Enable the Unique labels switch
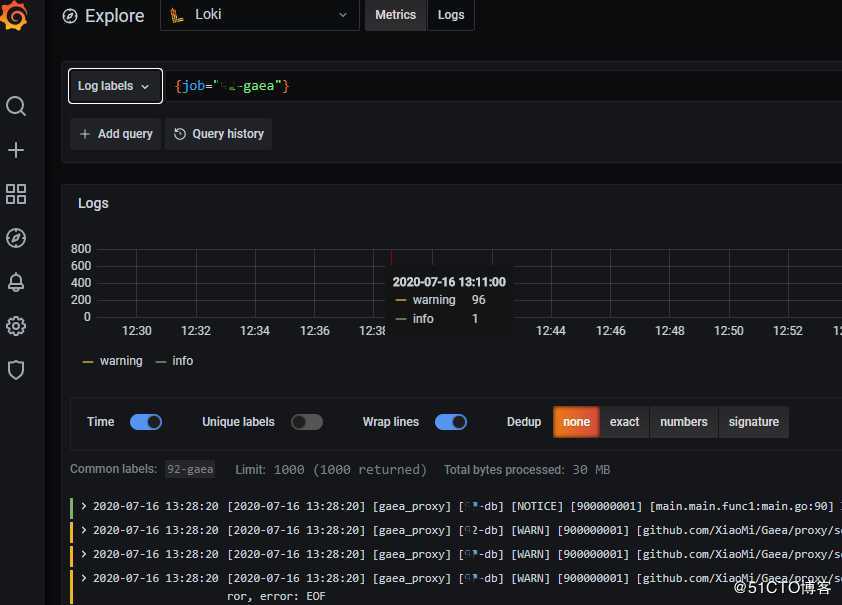 tap(307, 422)
